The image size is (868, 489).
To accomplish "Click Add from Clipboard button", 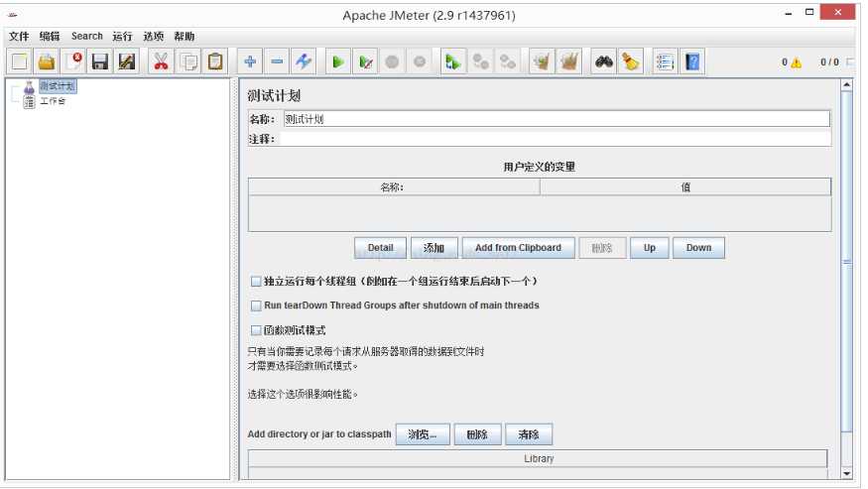I will (x=518, y=248).
